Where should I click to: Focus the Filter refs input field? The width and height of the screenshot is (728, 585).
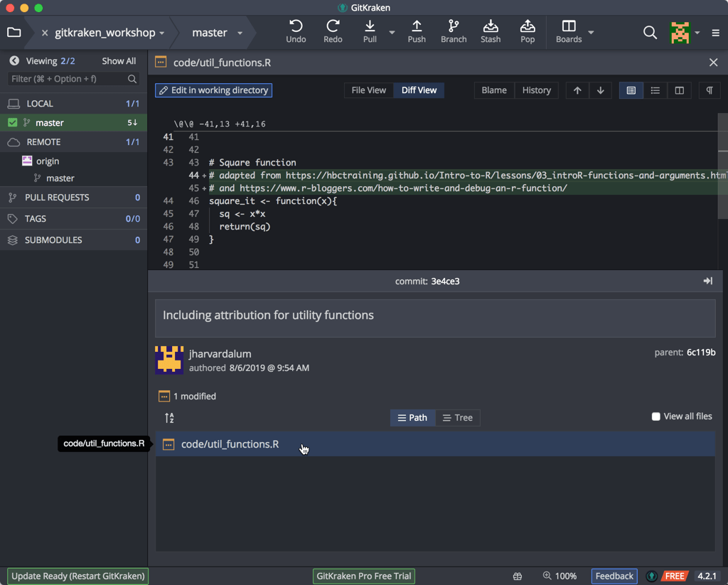73,79
